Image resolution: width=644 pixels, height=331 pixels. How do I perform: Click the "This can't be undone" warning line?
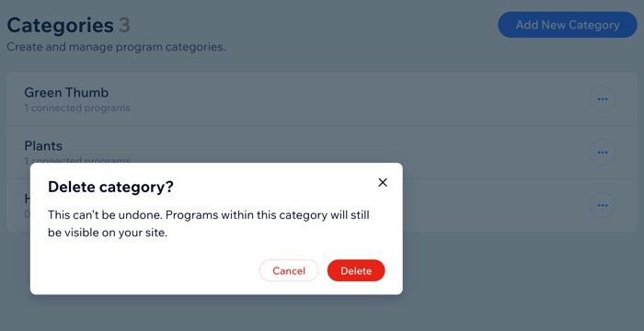[209, 215]
